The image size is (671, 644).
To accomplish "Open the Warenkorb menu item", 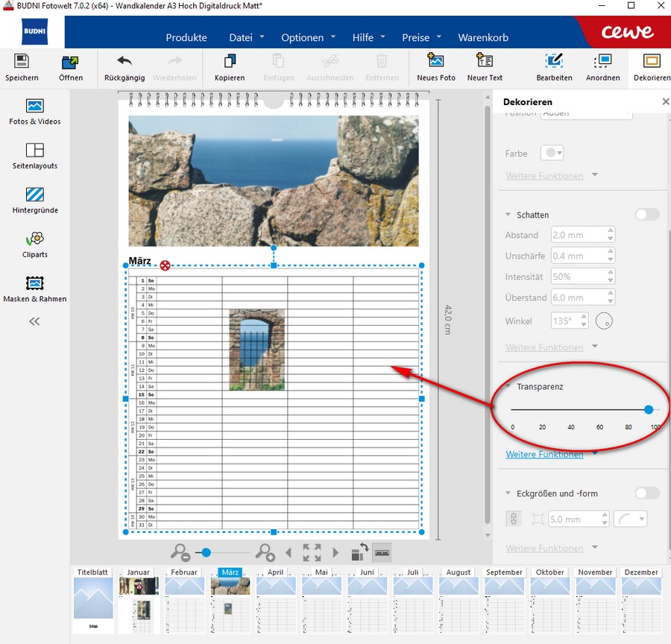I will tap(482, 37).
